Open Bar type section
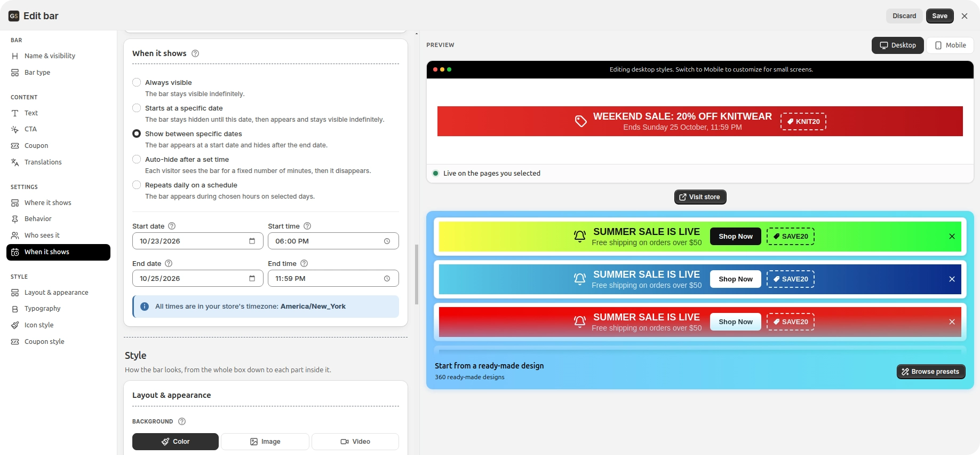Image resolution: width=980 pixels, height=455 pixels. click(x=58, y=73)
